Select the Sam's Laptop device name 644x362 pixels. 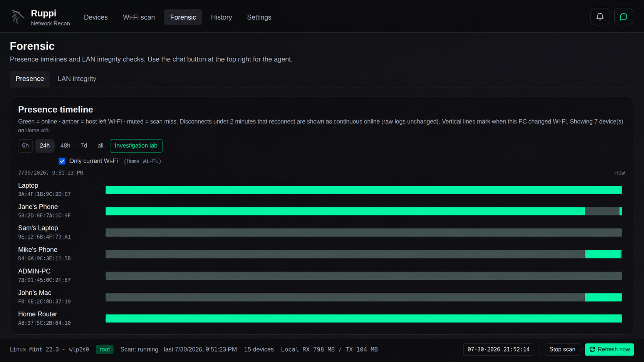click(x=38, y=228)
